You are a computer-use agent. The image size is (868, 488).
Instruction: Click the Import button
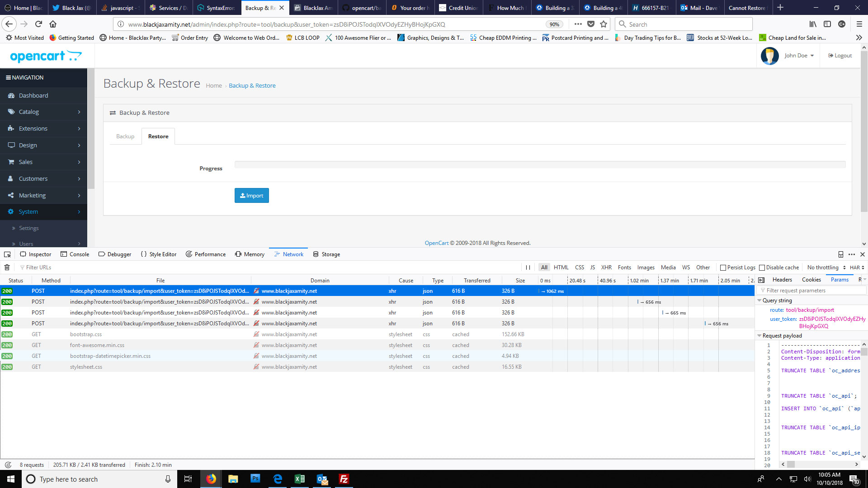coord(252,196)
